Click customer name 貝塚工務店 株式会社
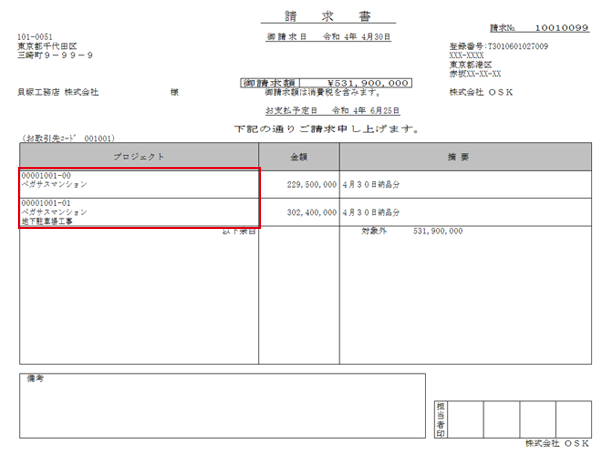 pos(61,92)
